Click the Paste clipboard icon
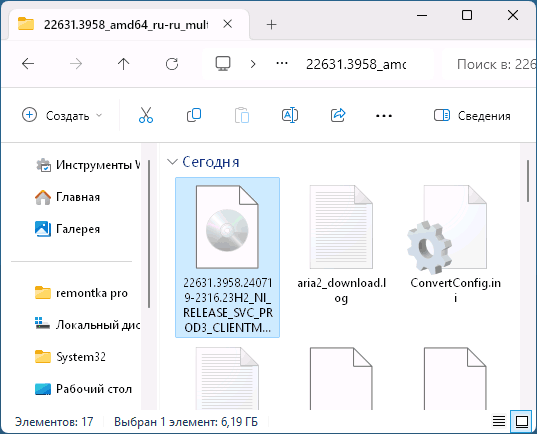537x434 pixels. [242, 115]
